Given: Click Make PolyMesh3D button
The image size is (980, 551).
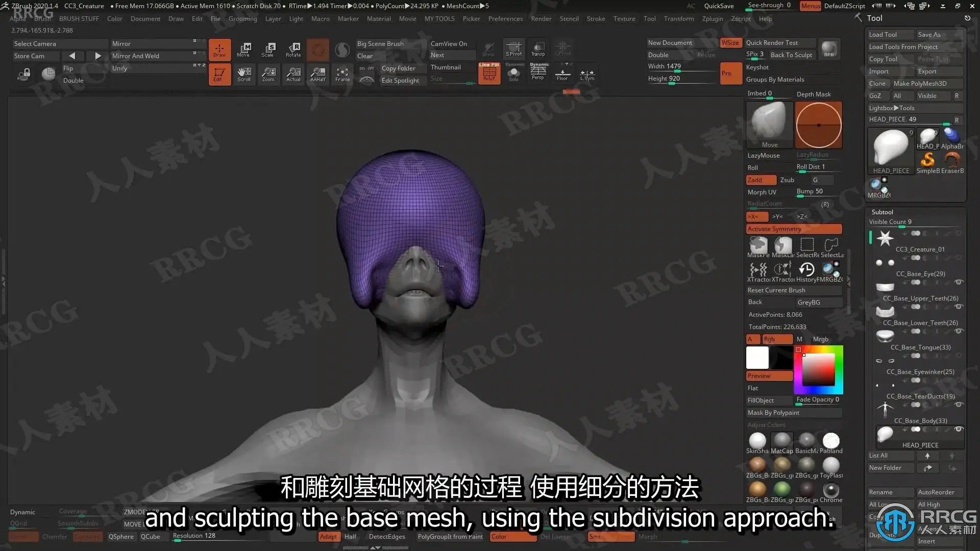Looking at the screenshot, I should point(927,84).
